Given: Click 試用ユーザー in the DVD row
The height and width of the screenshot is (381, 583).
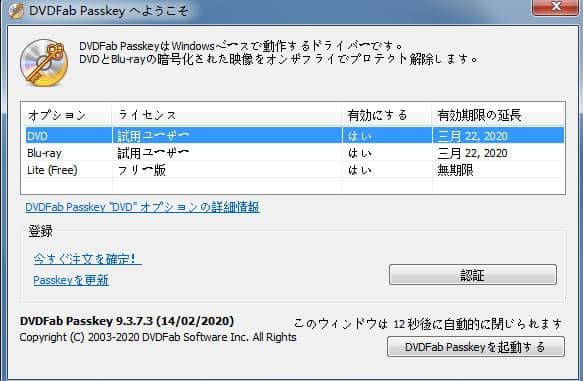Looking at the screenshot, I should 153,136.
